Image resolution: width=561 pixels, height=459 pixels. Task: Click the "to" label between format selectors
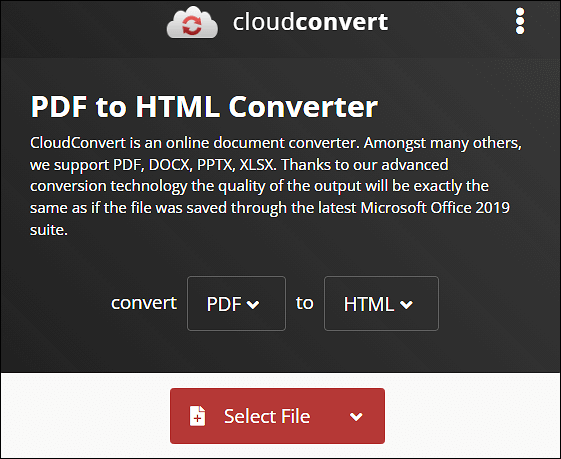tap(304, 303)
